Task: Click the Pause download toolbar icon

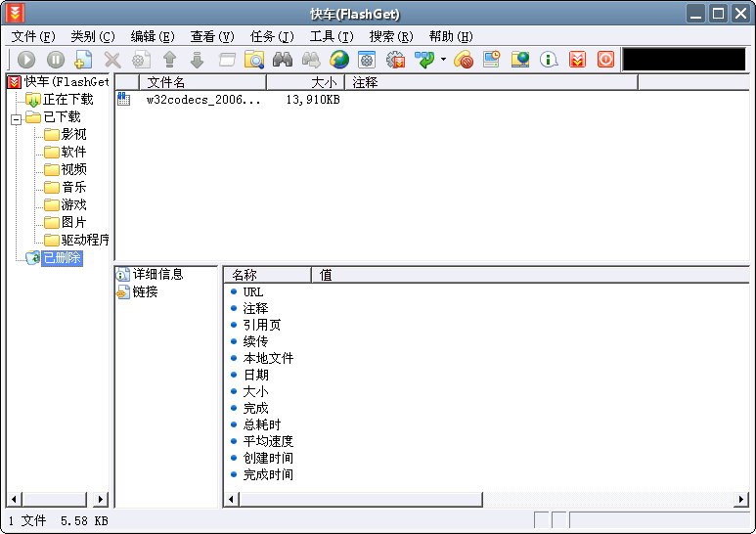Action: (56, 60)
